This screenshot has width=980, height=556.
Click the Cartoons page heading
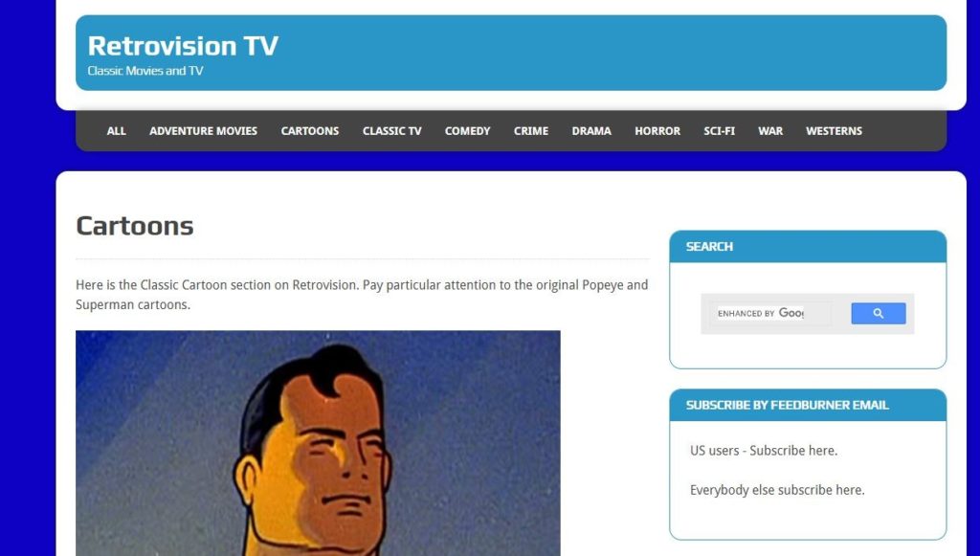pyautogui.click(x=134, y=226)
